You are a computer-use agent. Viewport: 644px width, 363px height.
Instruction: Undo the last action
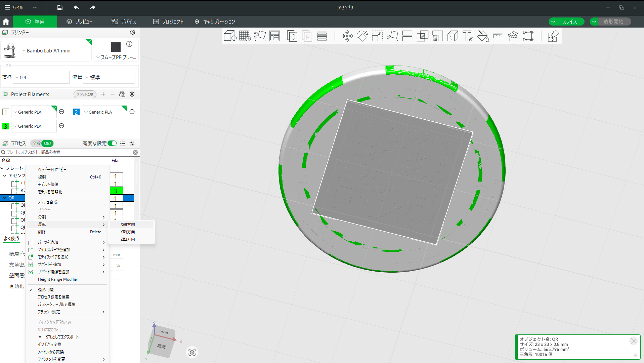tap(76, 7)
